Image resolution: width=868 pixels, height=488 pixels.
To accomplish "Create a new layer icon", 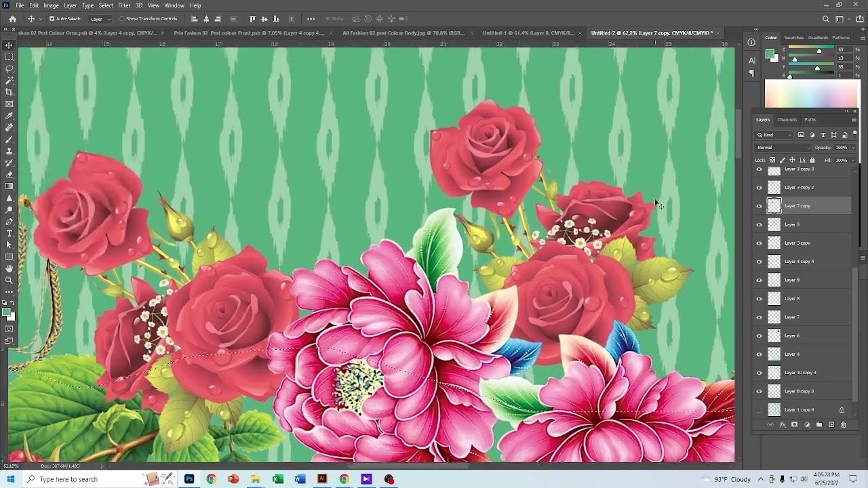I will 831,425.
